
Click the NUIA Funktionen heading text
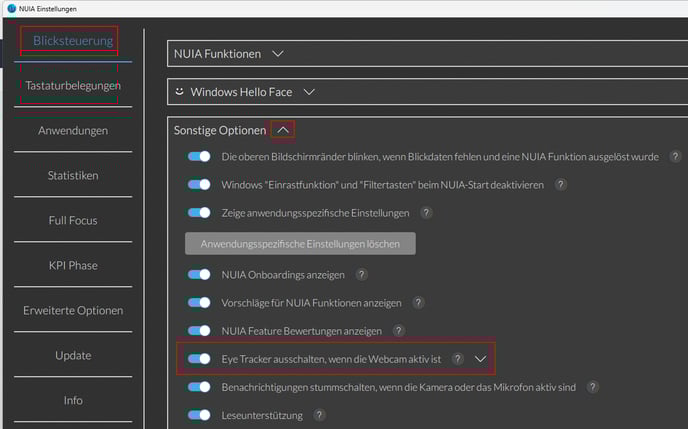[x=217, y=54]
